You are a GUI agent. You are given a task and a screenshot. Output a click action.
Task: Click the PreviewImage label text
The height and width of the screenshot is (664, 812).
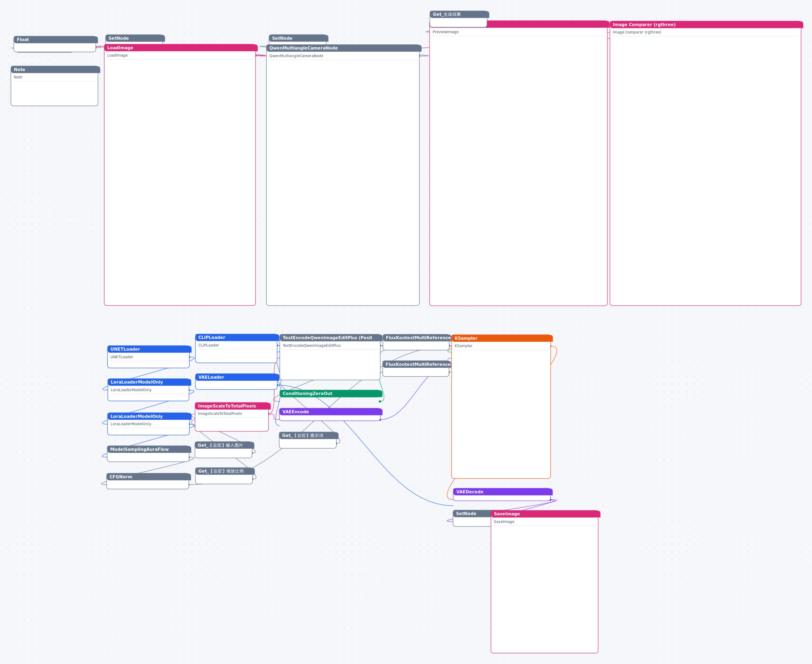pyautogui.click(x=445, y=32)
